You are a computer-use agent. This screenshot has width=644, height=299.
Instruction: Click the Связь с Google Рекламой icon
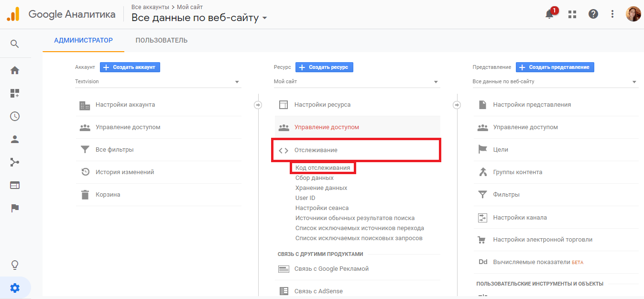point(284,269)
